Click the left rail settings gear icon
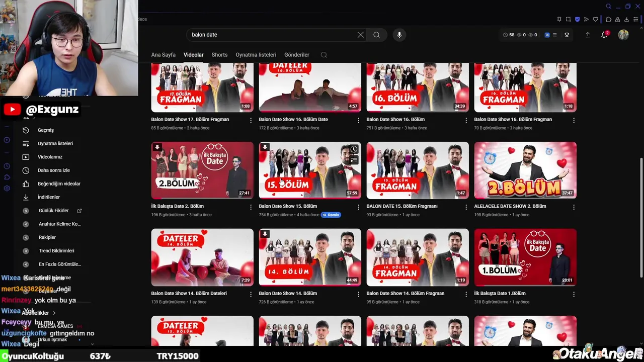Screen dimensions: 644x362 coord(7,189)
